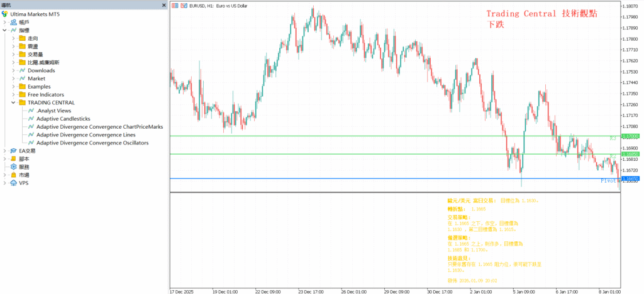644x294 pixels.
Task: Click the Ultima Markets MT5 logo icon
Action: pos(4,14)
